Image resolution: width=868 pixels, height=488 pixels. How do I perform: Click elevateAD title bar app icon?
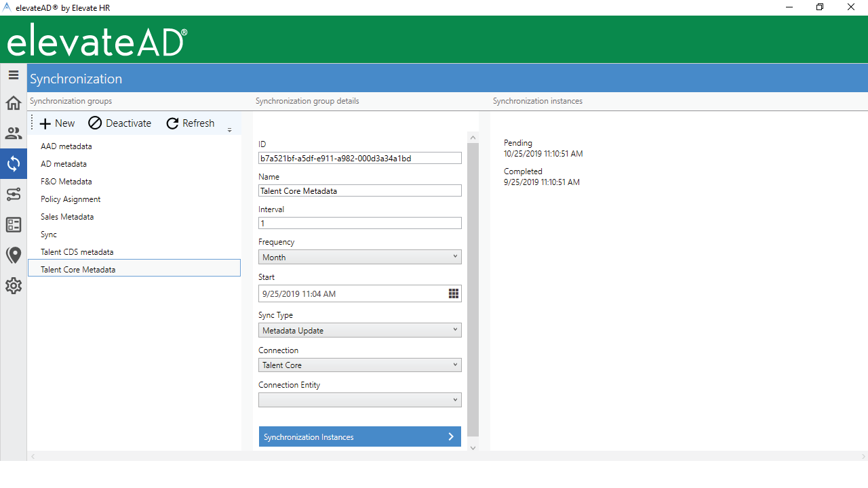click(7, 7)
